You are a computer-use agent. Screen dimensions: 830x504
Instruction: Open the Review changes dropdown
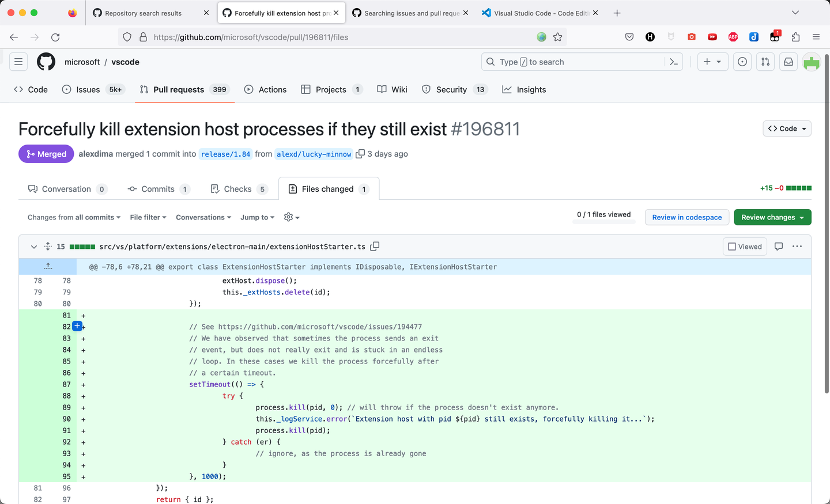tap(772, 217)
